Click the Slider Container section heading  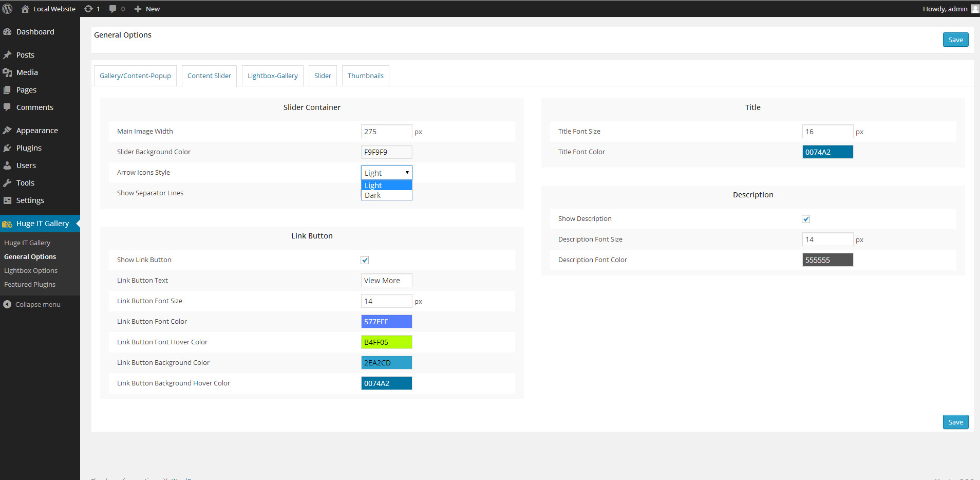coord(312,107)
